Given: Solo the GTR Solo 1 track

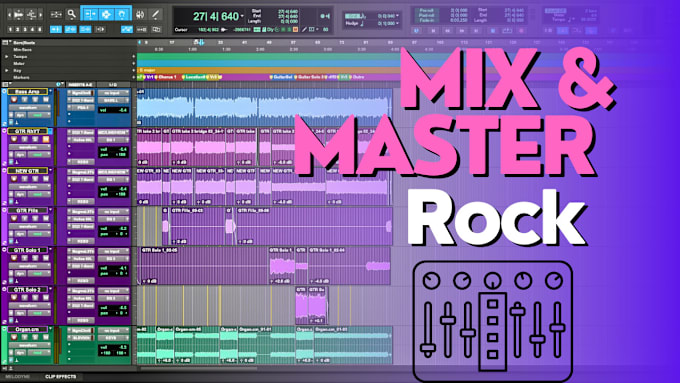Looking at the screenshot, I should pyautogui.click(x=35, y=258).
